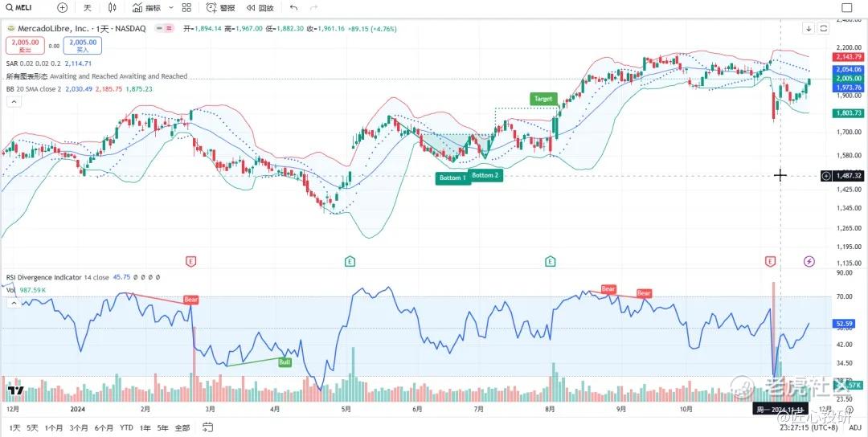Image resolution: width=868 pixels, height=437 pixels.
Task: Start bar replay with the 回放 button
Action: [260, 8]
